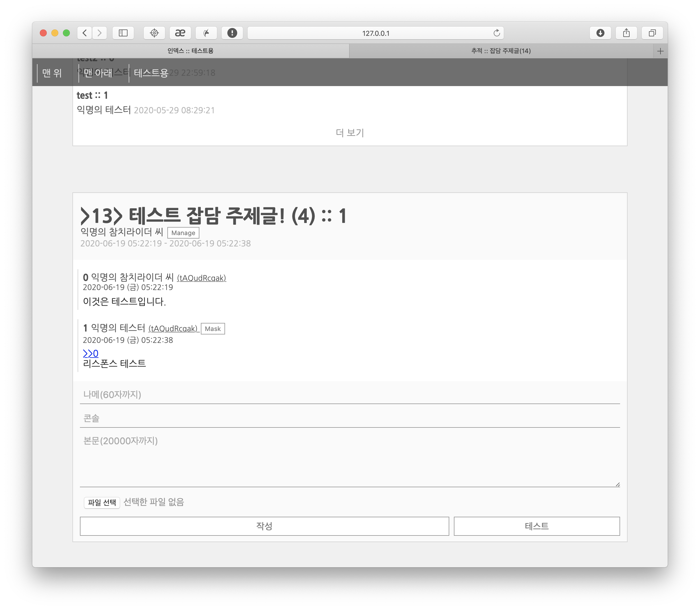
Task: Reload the page with the refresh icon
Action: coord(497,33)
